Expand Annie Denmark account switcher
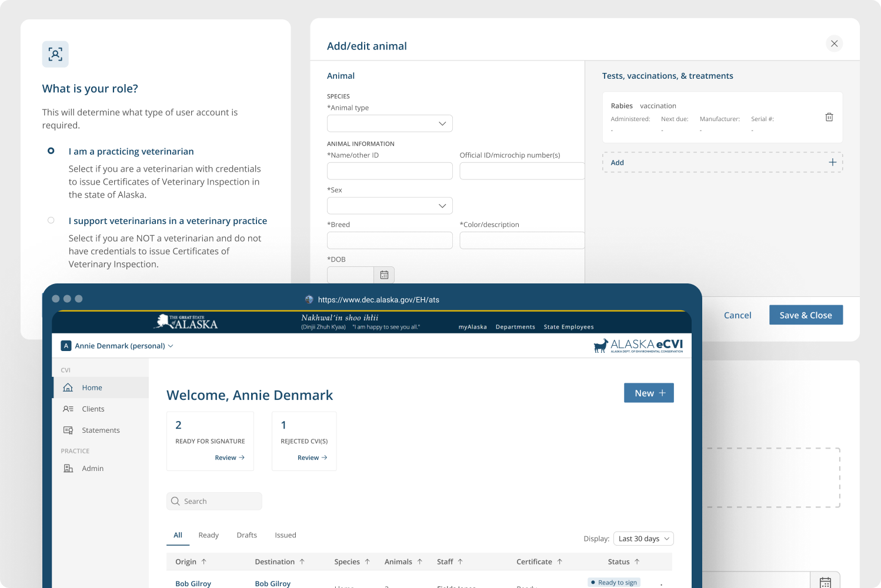This screenshot has width=881, height=588. click(x=118, y=346)
